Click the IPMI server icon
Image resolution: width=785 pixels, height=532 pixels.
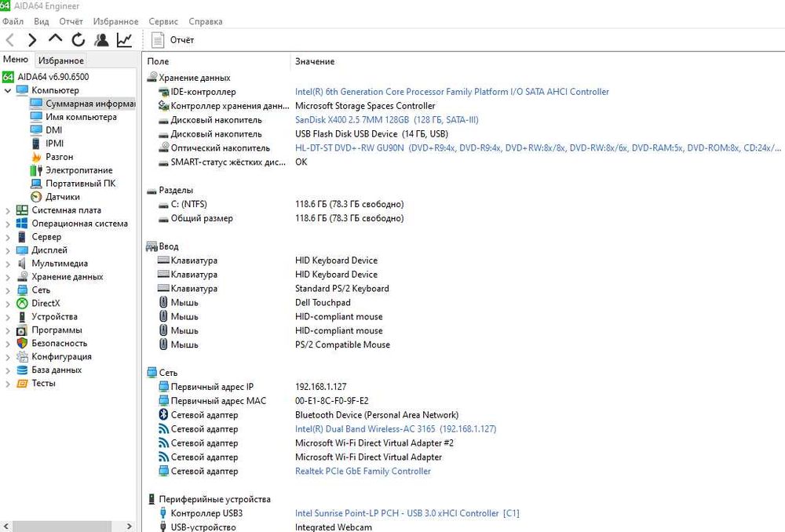tap(36, 144)
